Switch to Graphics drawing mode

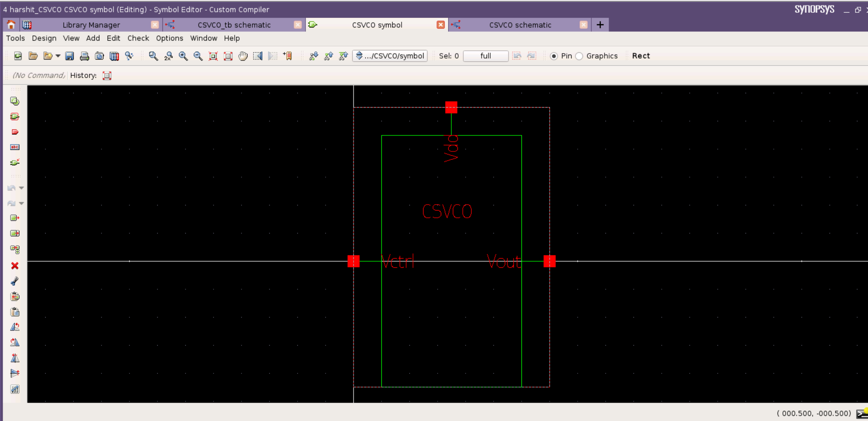click(x=579, y=55)
